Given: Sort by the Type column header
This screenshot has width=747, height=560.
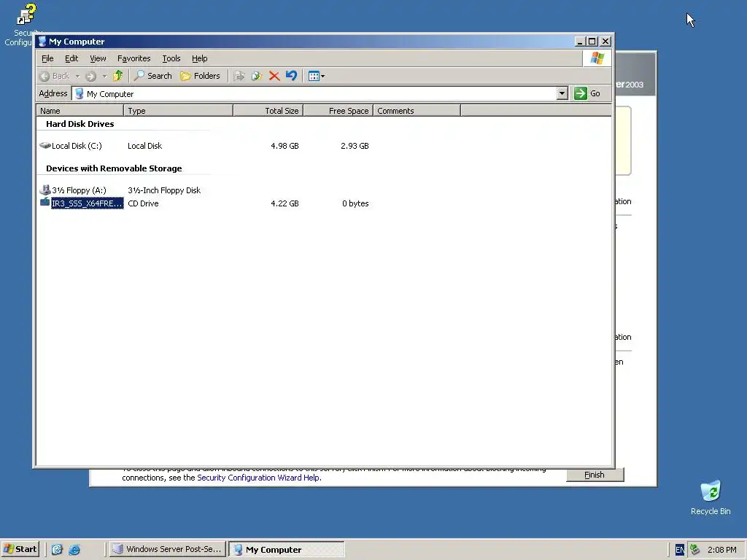Looking at the screenshot, I should (x=178, y=111).
